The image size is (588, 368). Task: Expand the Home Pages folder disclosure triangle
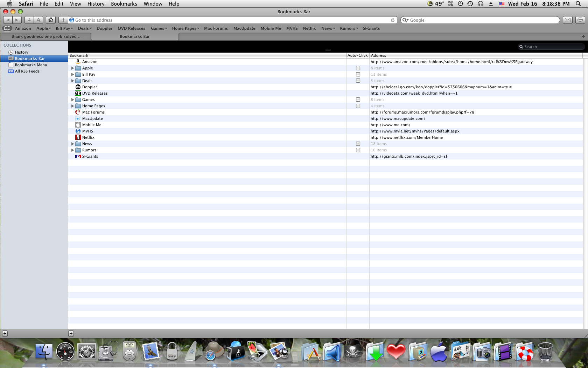pyautogui.click(x=72, y=106)
